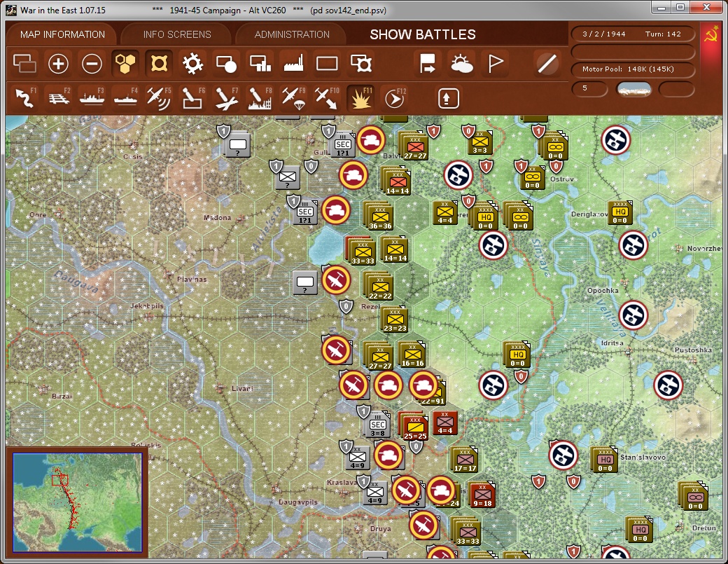The height and width of the screenshot is (564, 728).
Task: Select the 17=17 corps counter
Action: [x=465, y=460]
